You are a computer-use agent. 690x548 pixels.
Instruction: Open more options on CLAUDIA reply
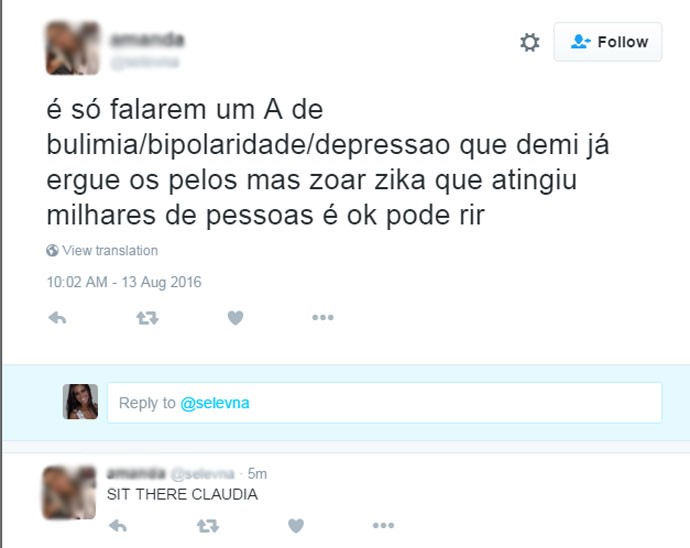point(383,525)
